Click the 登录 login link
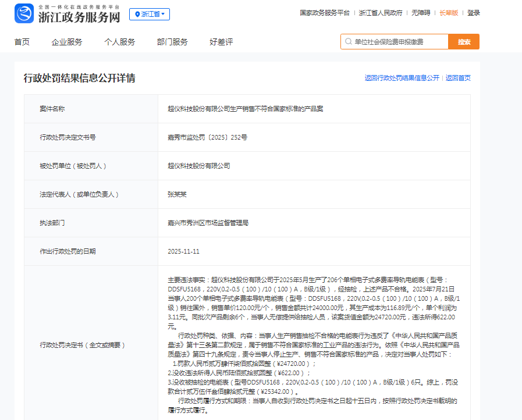This screenshot has width=522, height=420. [474, 13]
